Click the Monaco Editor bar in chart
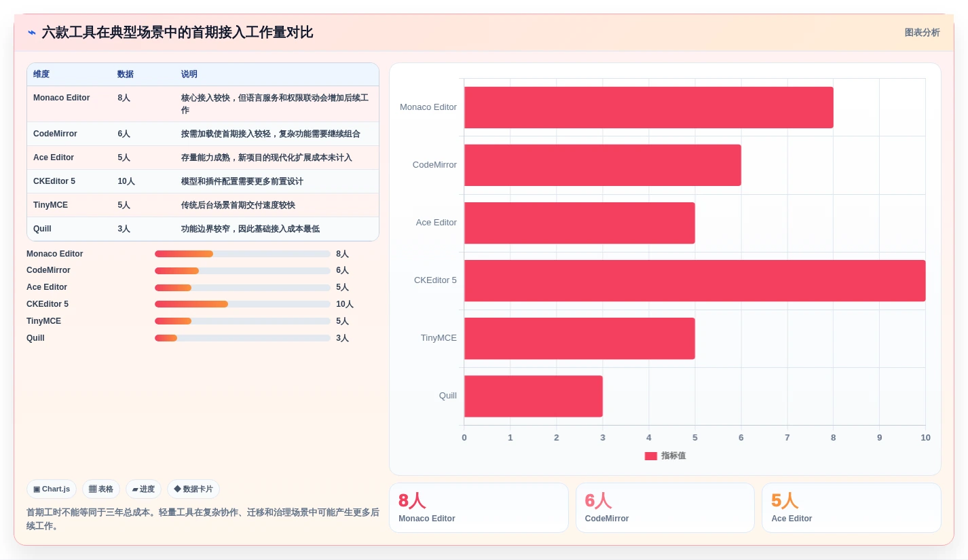 tap(648, 107)
